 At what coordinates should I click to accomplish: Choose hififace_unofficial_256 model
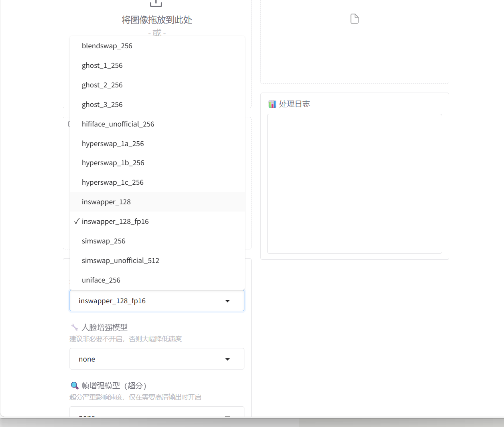click(118, 124)
